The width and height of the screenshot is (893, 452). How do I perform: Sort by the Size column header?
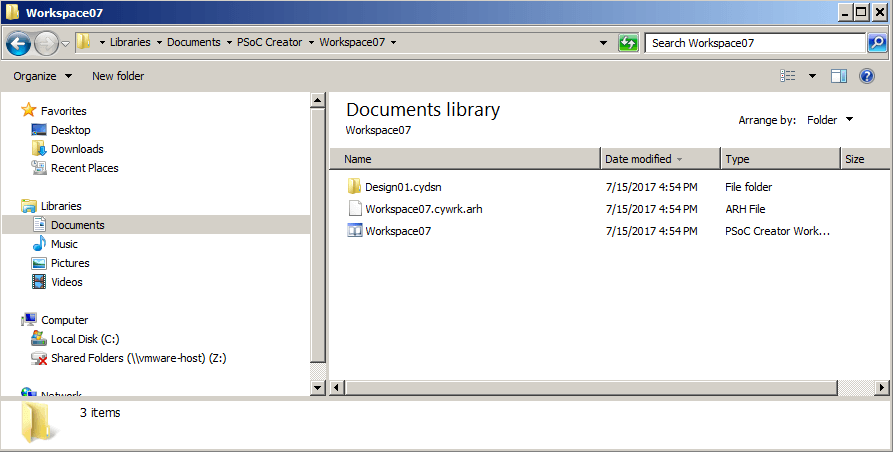coord(866,159)
